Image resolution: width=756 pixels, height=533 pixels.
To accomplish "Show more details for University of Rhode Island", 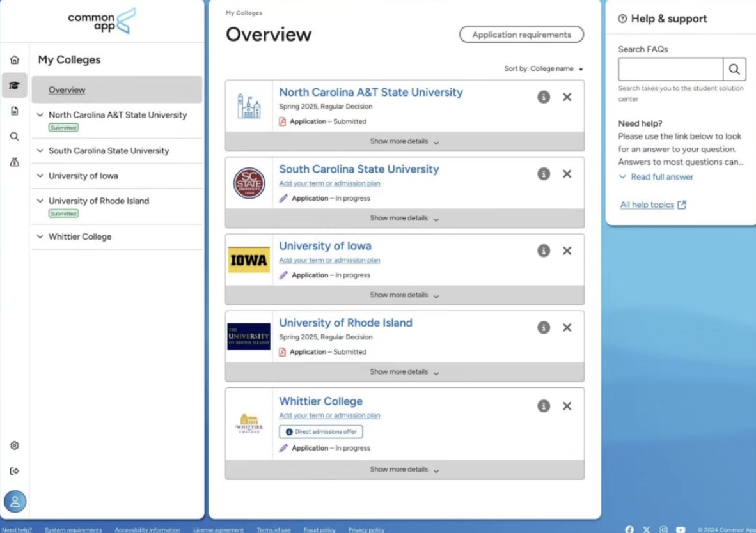I will [404, 372].
